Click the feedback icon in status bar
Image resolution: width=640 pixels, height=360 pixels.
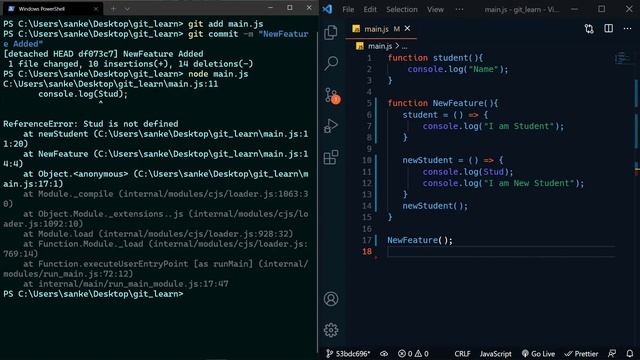click(x=611, y=353)
